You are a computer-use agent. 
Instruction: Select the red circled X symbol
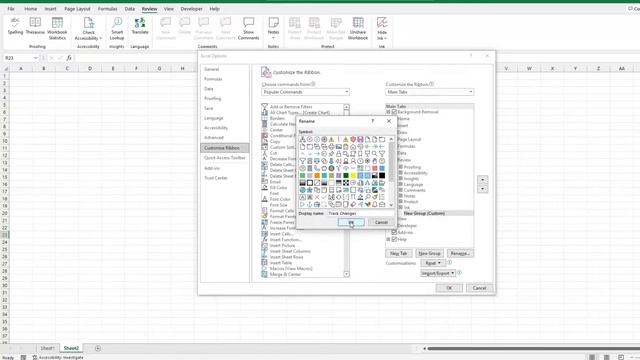(310, 139)
